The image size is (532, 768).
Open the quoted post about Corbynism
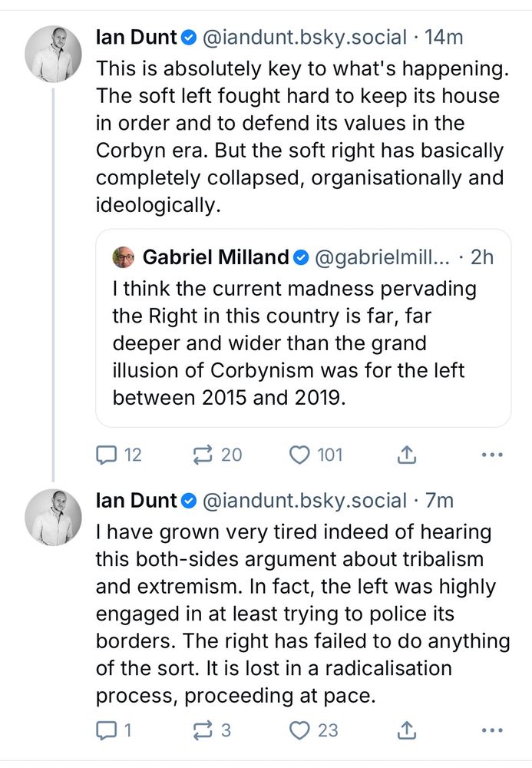[302, 343]
